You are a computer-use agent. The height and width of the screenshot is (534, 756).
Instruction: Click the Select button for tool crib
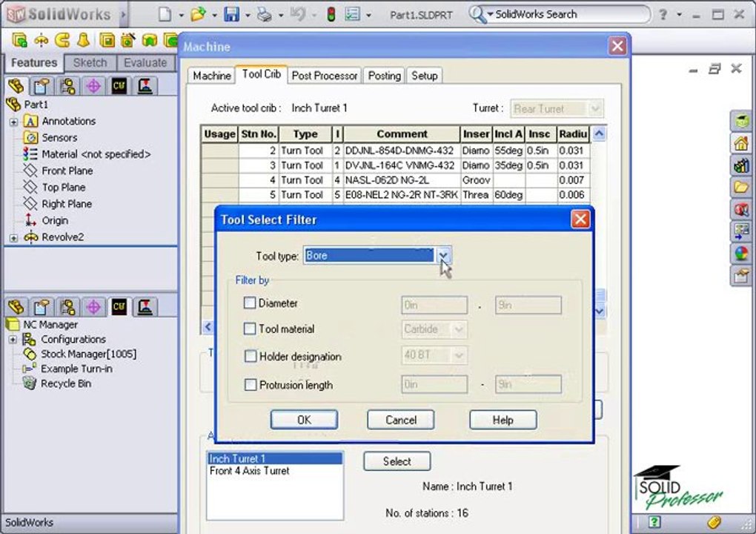(x=397, y=461)
